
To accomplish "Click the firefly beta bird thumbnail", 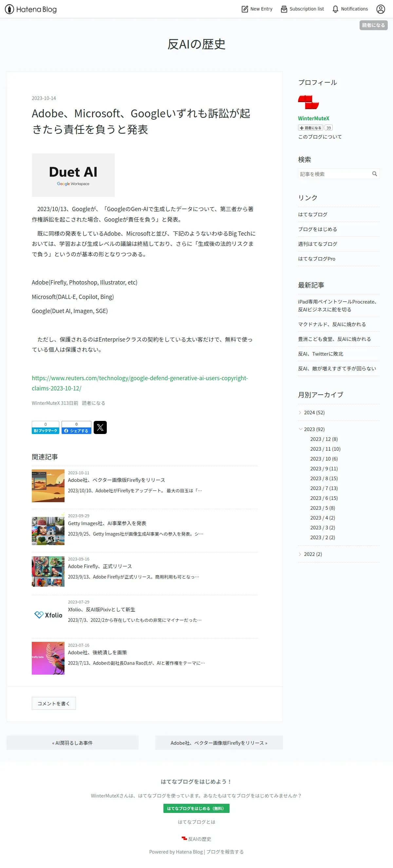I will pyautogui.click(x=48, y=659).
